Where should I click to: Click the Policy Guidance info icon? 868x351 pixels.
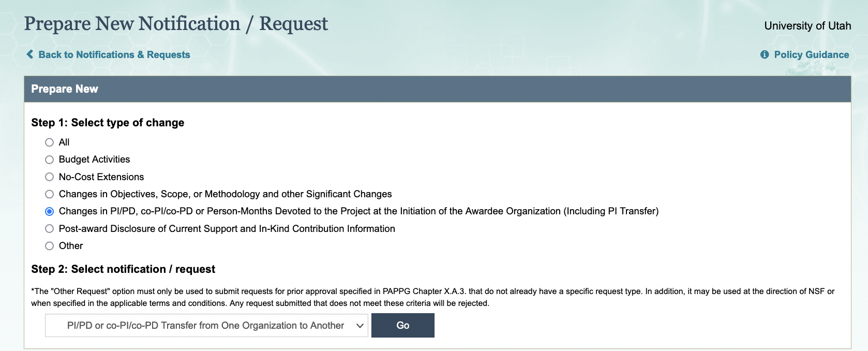[765, 54]
